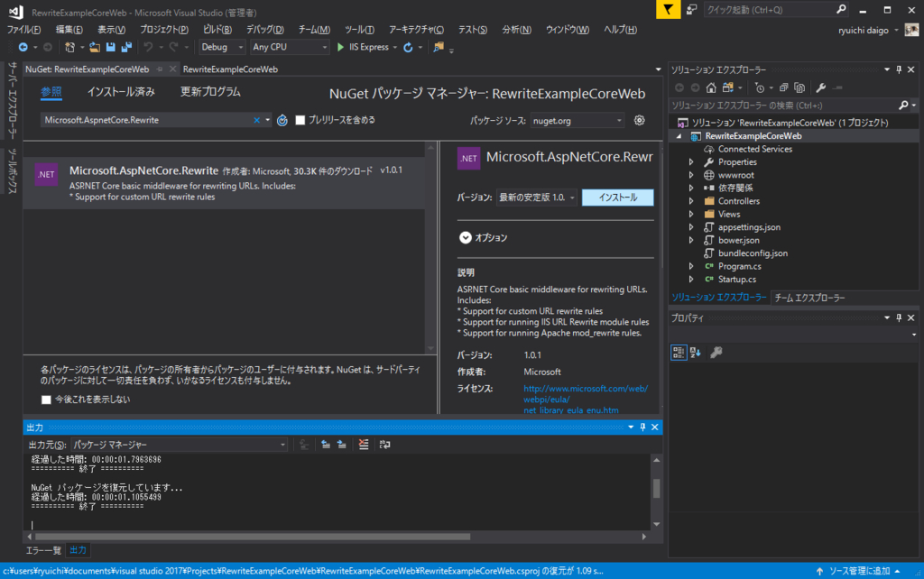Click the Find in Files toolbar icon
The image size is (924, 579).
pyautogui.click(x=439, y=47)
